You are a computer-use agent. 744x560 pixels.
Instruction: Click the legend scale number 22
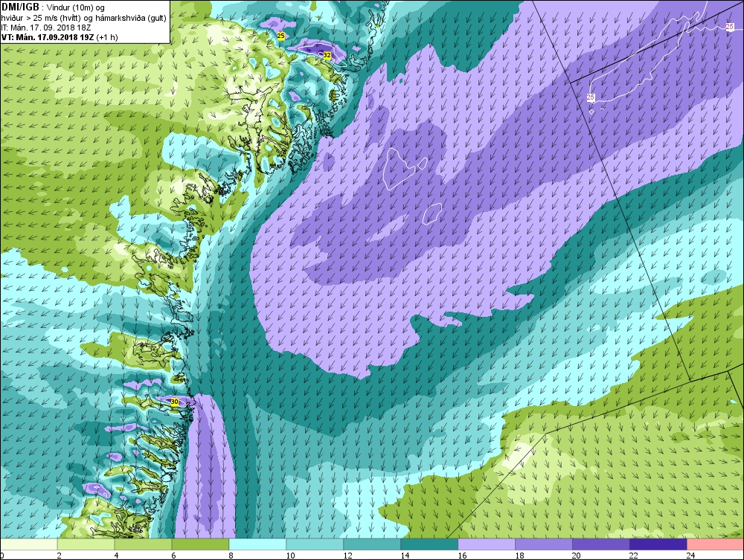(x=634, y=556)
